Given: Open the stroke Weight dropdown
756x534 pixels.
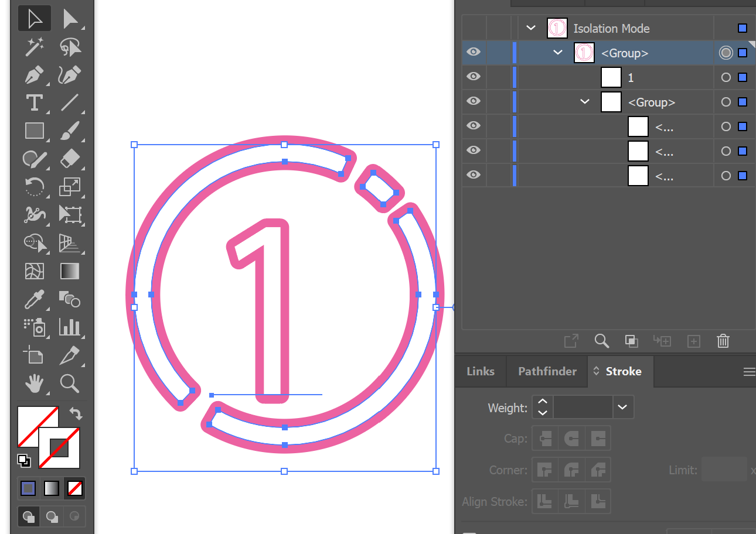Looking at the screenshot, I should (x=622, y=407).
